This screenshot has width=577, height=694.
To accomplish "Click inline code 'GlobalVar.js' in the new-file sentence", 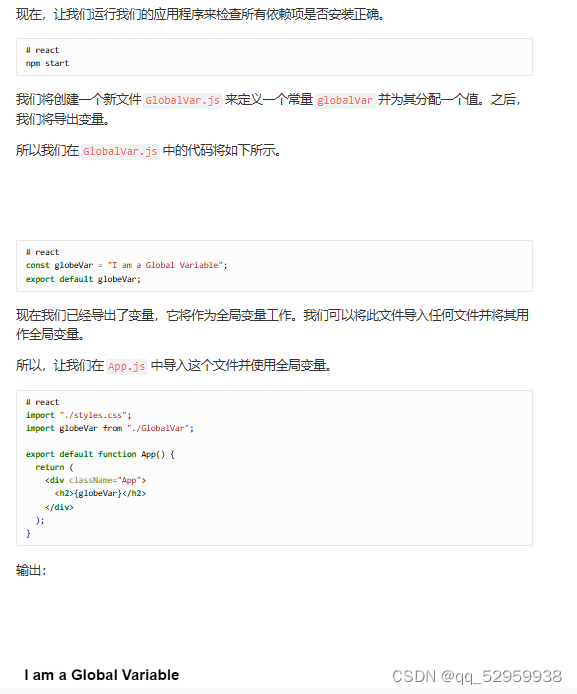I will point(182,100).
